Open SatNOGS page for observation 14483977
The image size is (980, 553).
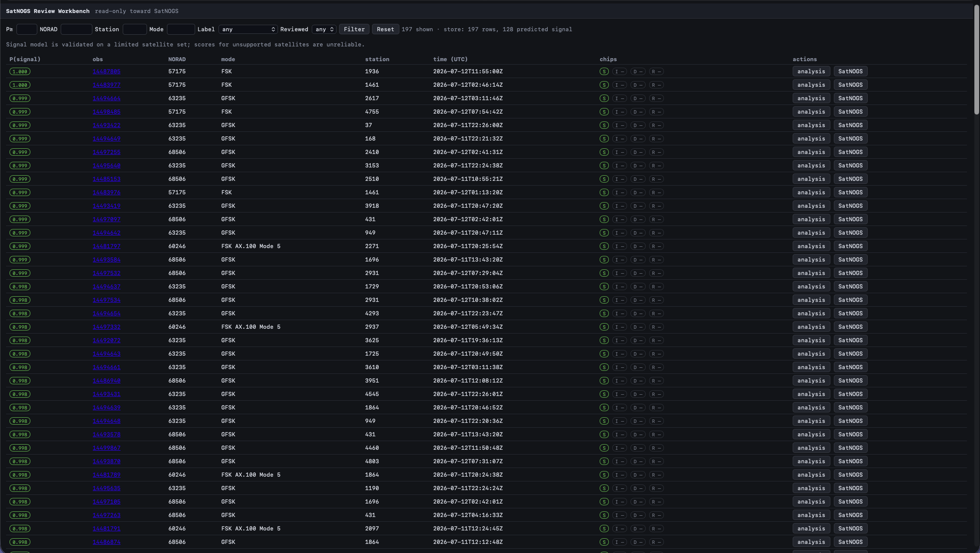(850, 85)
